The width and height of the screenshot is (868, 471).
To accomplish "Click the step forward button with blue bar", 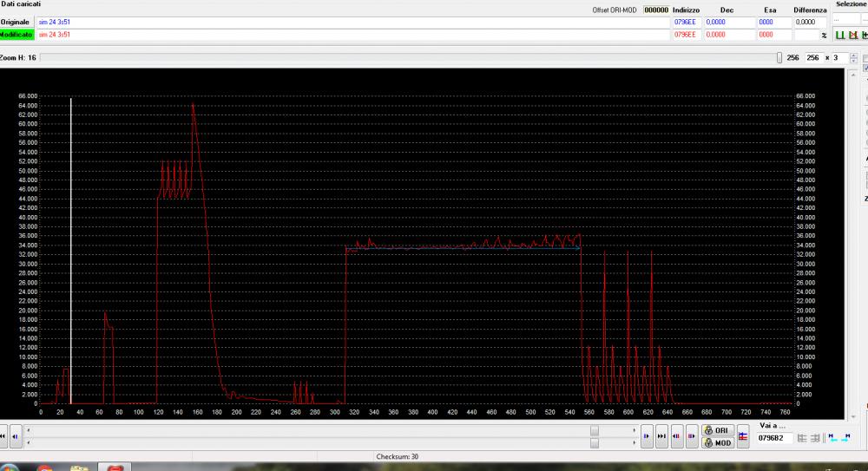I will [647, 436].
